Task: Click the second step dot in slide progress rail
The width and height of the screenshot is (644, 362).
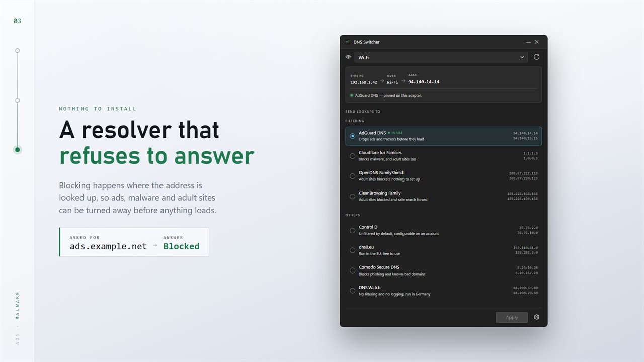Action: pyautogui.click(x=18, y=100)
